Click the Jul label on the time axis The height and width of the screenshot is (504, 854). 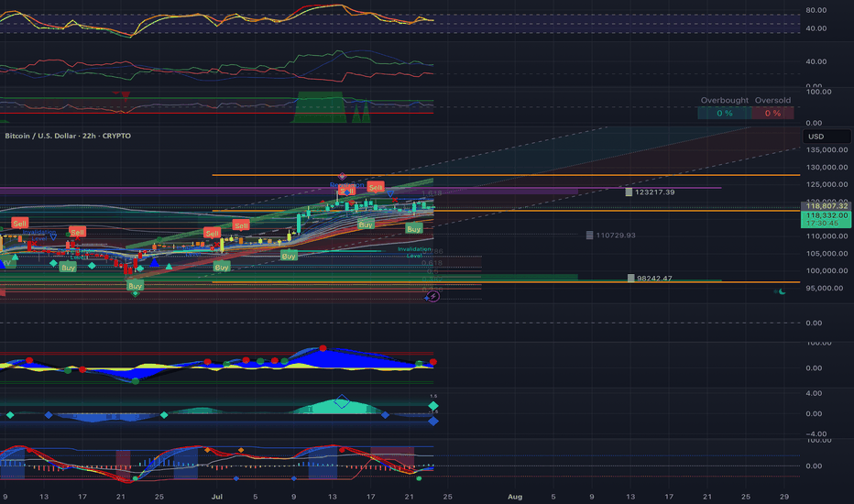point(217,497)
